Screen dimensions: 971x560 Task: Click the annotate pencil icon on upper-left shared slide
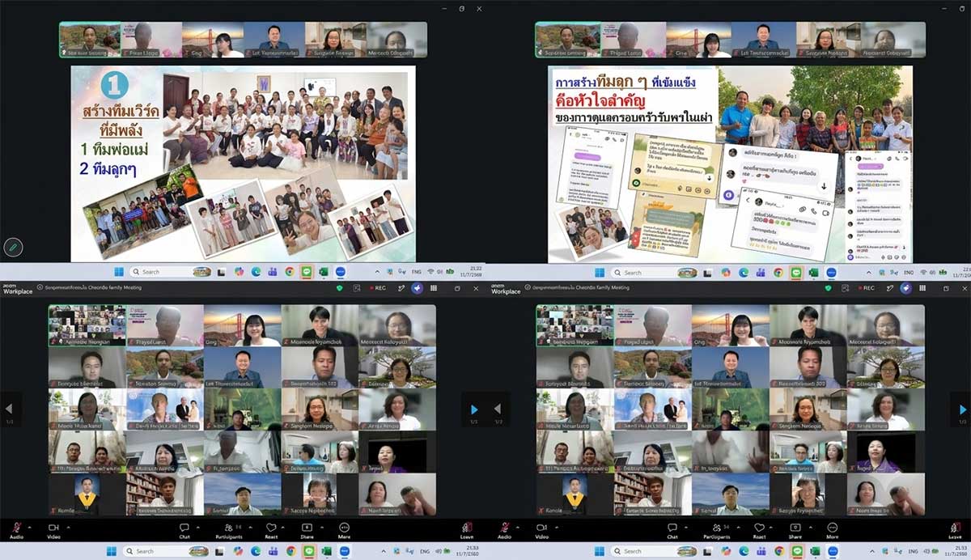[x=13, y=248]
